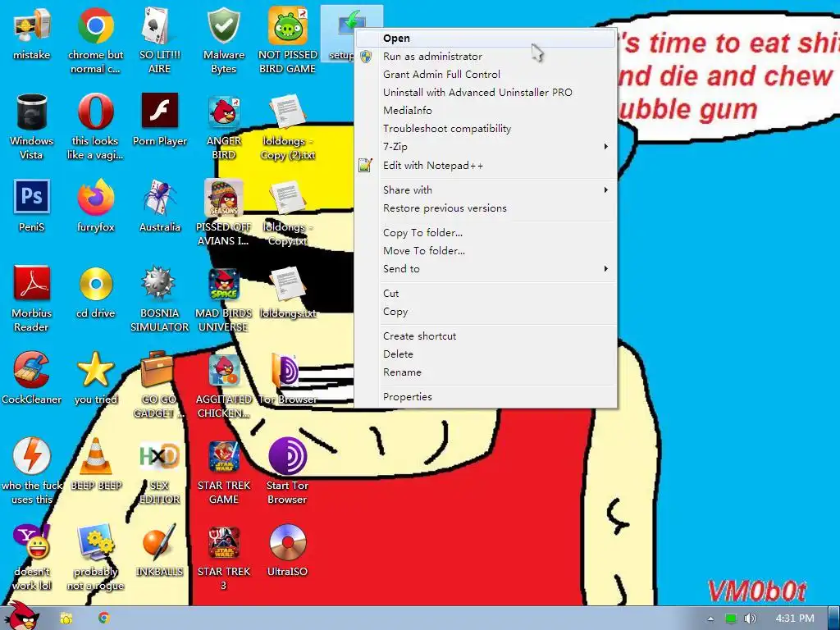Choose Grant Admin Full Control
The image size is (840, 630).
486,75
